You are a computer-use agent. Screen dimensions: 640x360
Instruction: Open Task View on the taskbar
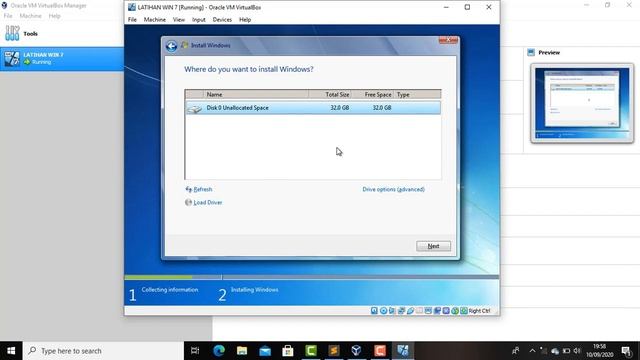pos(195,351)
